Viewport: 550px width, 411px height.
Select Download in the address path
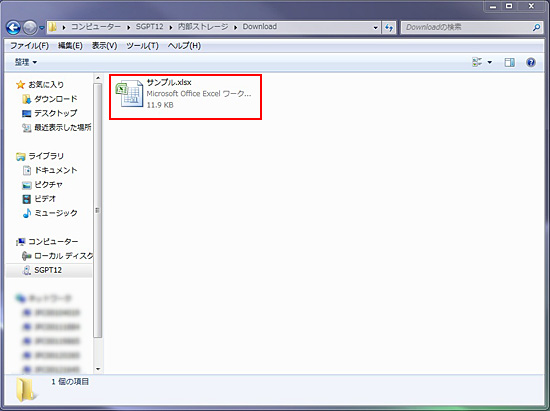point(260,27)
